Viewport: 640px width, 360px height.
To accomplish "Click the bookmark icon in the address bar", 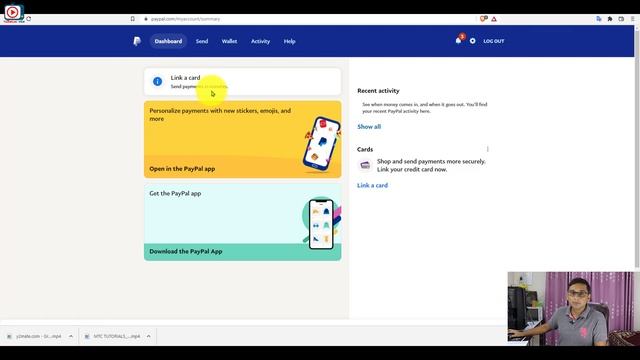I will 132,19.
